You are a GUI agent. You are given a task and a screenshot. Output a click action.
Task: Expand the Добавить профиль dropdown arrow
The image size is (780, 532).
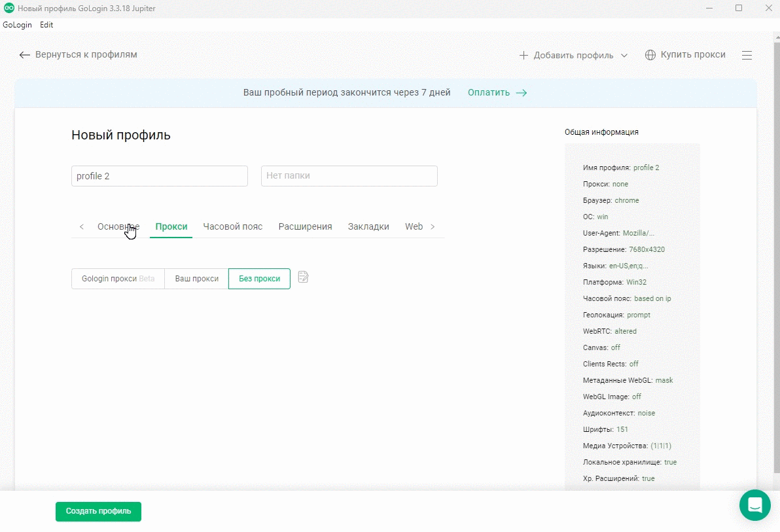coord(624,56)
